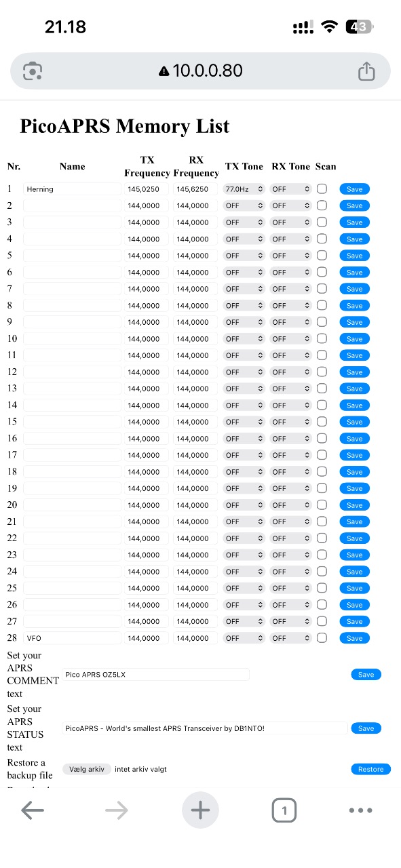Tap the share icon in address bar
401x868 pixels.
coord(366,71)
